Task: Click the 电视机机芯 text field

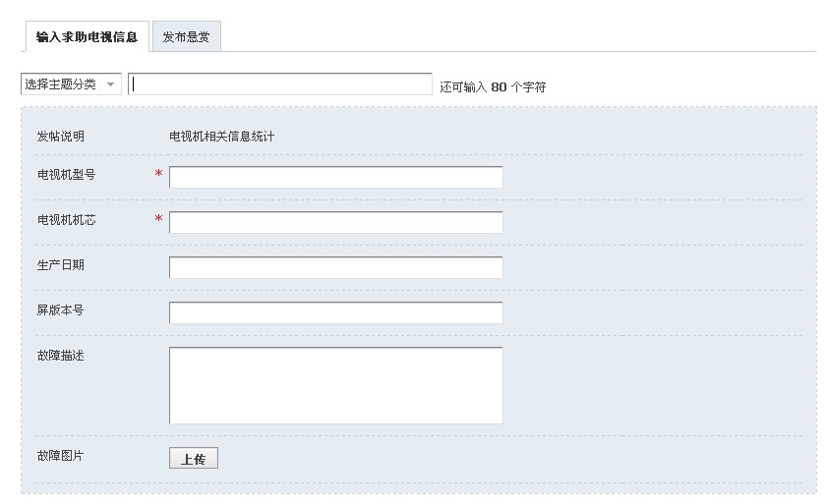Action: click(335, 222)
